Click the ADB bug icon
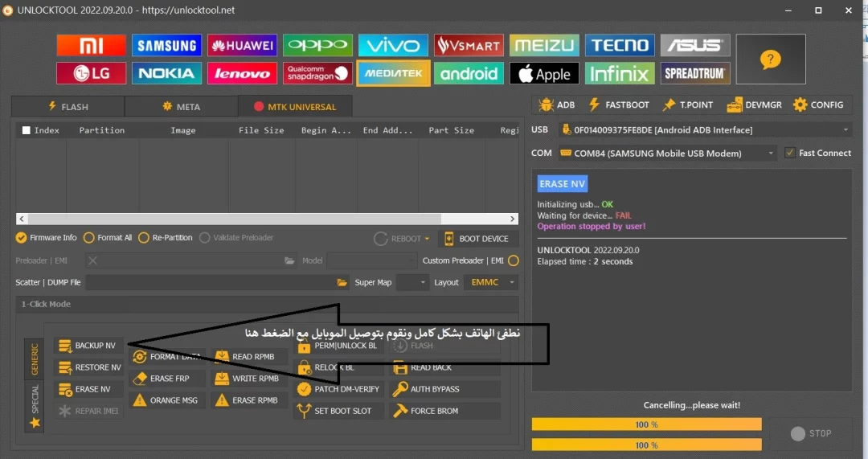This screenshot has width=868, height=459. point(547,105)
